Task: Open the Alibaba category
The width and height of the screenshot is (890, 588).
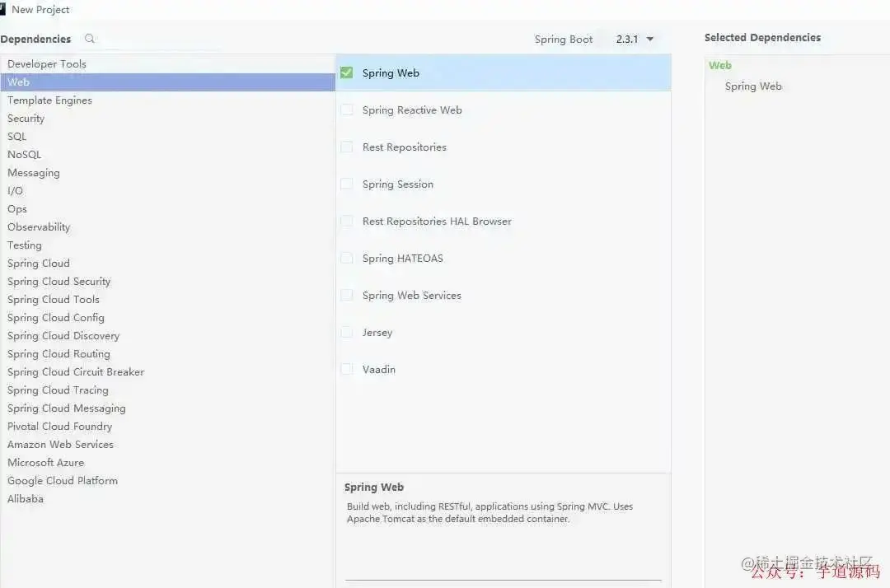Action: (x=168, y=500)
